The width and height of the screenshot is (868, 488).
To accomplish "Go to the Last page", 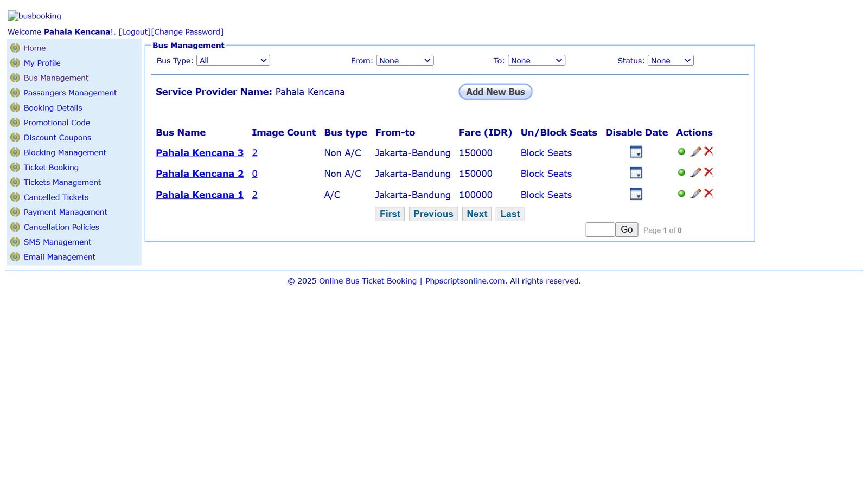I will pos(510,214).
